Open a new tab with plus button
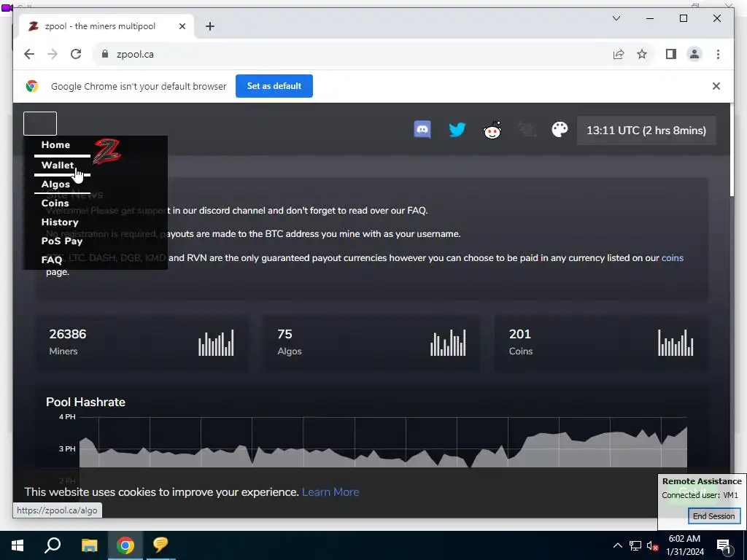Viewport: 747px width, 560px height. [210, 26]
